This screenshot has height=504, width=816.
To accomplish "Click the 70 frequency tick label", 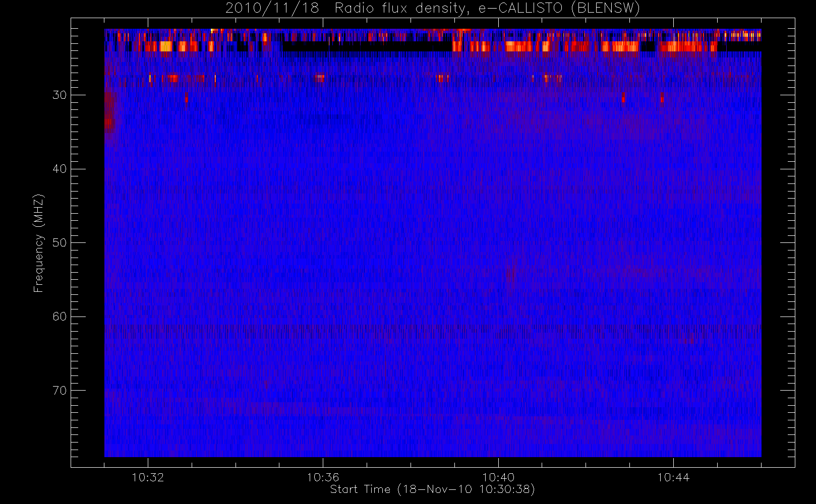I will point(60,391).
